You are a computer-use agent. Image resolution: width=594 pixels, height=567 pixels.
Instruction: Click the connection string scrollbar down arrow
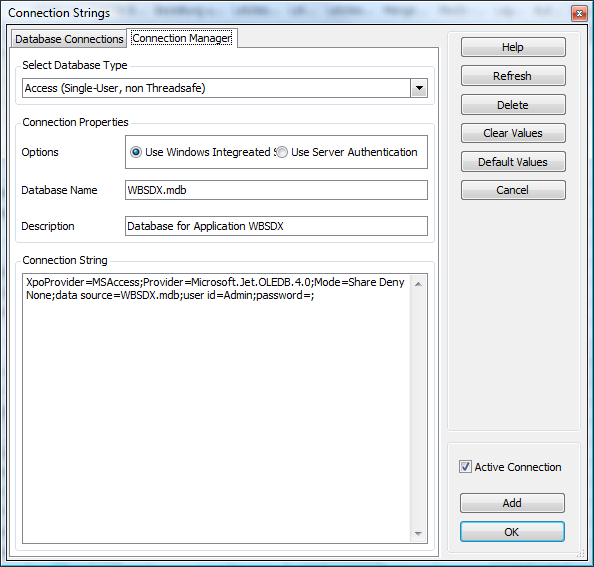tap(418, 534)
